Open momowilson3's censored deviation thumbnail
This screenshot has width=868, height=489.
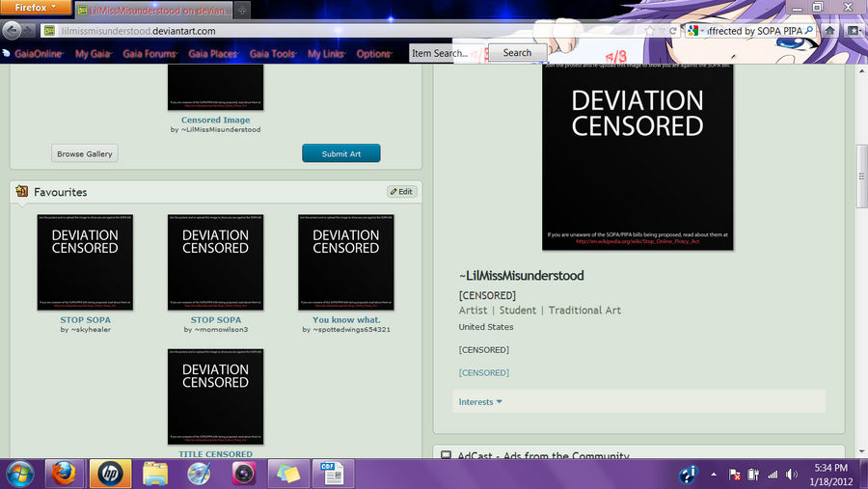pyautogui.click(x=216, y=262)
